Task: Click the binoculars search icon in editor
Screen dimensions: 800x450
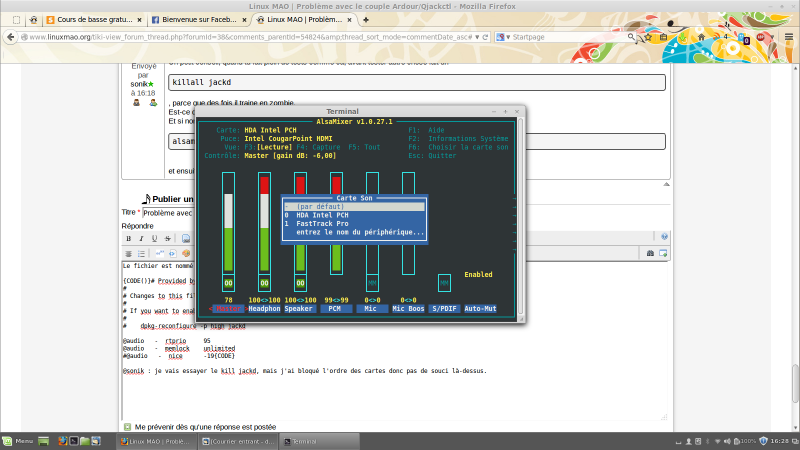Action: pos(650,253)
